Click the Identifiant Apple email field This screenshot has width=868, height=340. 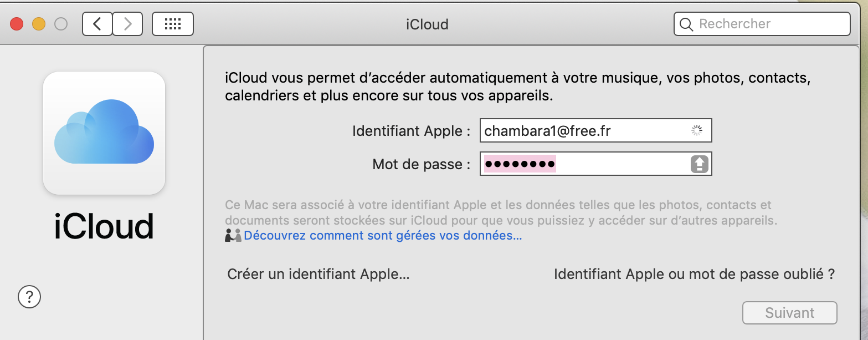tap(595, 130)
